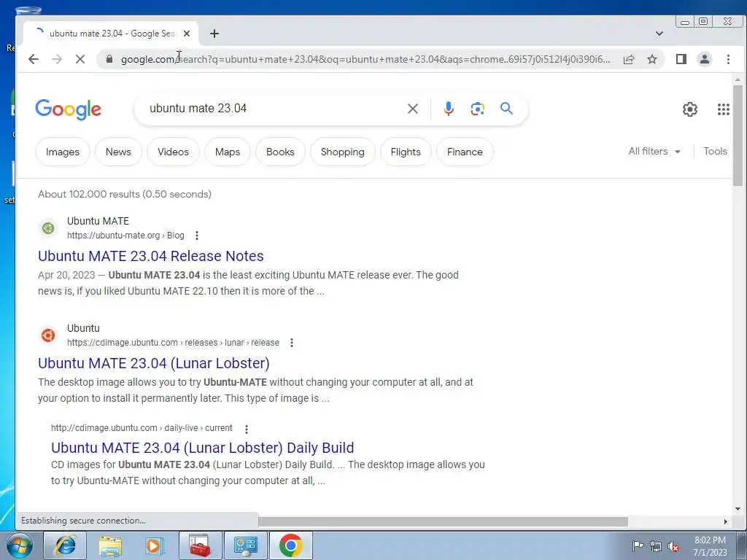Launch Internet Explorer from taskbar
Viewport: 747px width, 560px height.
[x=65, y=545]
